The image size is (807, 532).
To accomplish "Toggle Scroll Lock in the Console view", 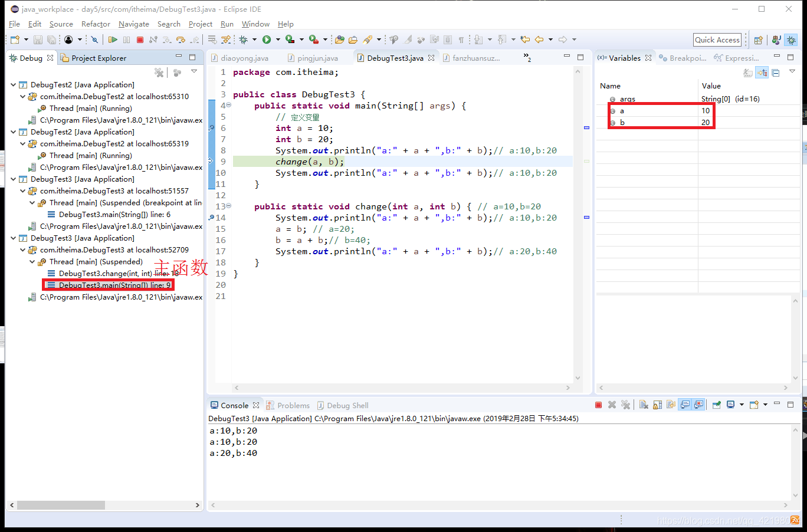I will [657, 405].
